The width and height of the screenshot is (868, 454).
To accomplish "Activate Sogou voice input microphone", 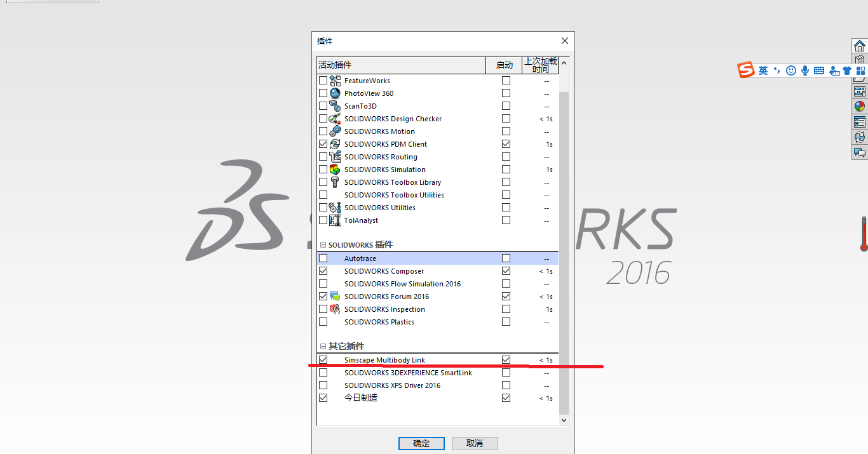I will [805, 70].
